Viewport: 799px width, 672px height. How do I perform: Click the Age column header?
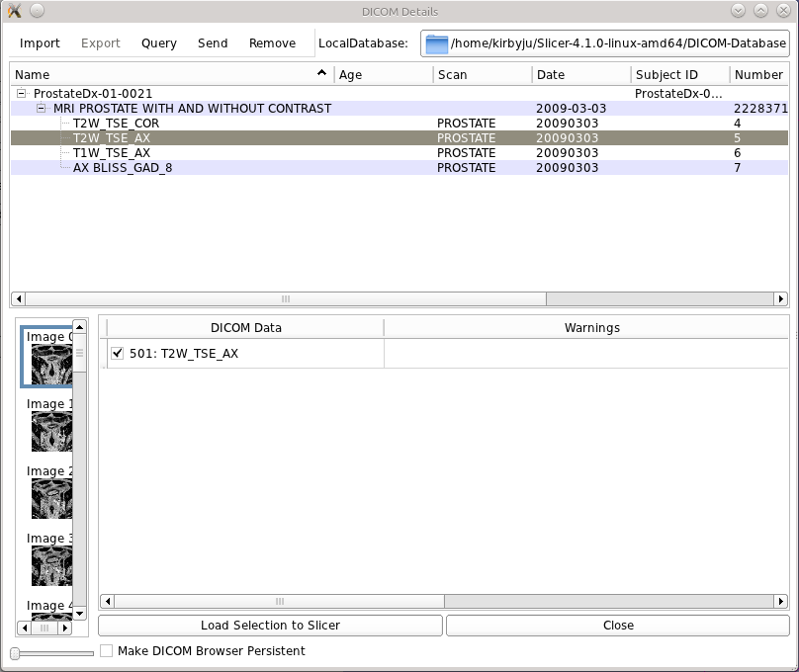pyautogui.click(x=384, y=75)
